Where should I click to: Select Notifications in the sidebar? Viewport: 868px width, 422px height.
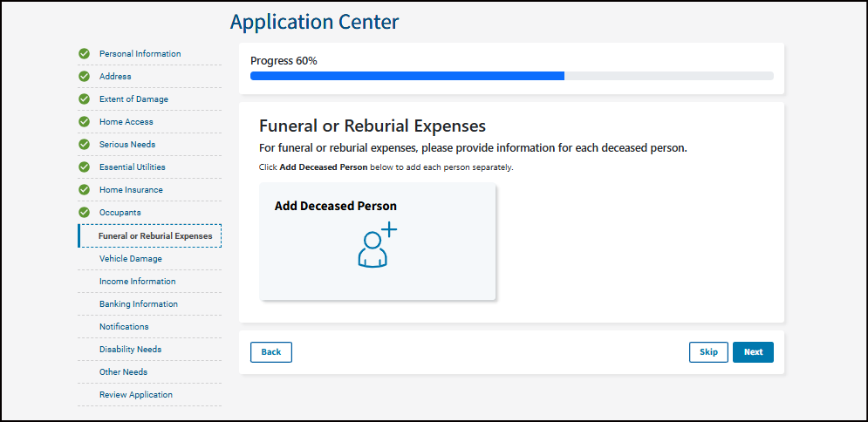[x=124, y=327]
